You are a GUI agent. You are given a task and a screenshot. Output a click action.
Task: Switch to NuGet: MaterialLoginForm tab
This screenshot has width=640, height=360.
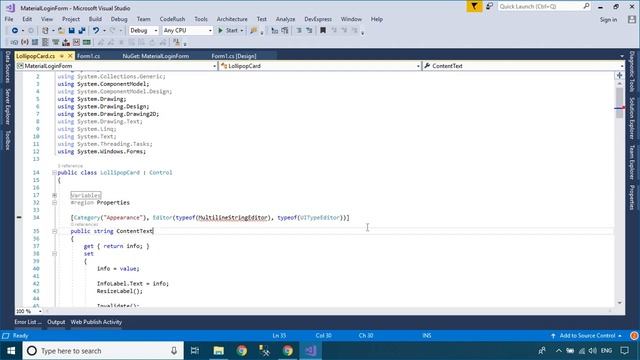click(x=156, y=56)
